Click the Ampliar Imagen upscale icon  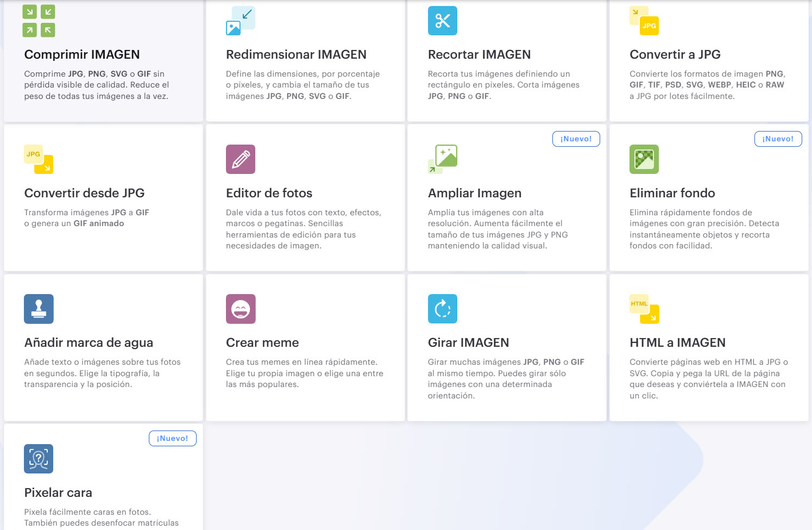tap(442, 159)
